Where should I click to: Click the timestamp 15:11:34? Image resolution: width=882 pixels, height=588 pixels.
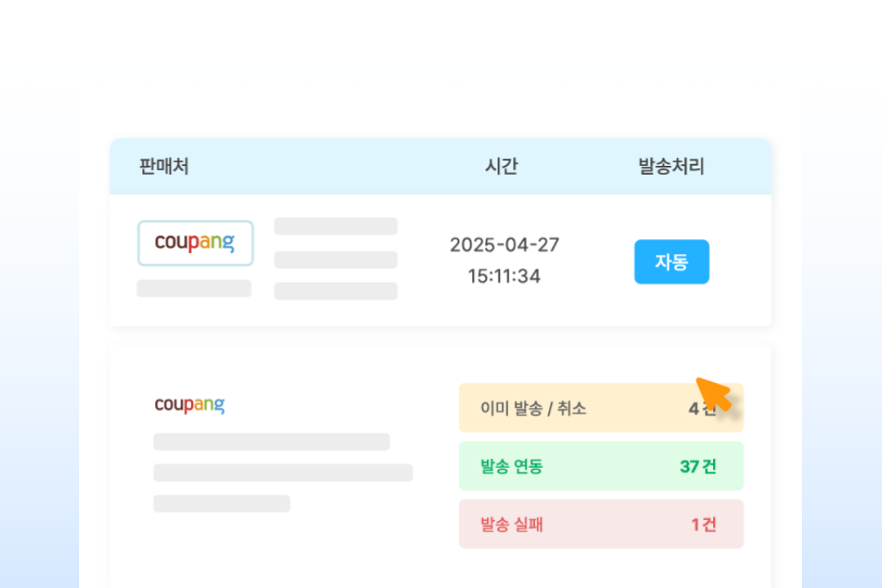pos(504,276)
